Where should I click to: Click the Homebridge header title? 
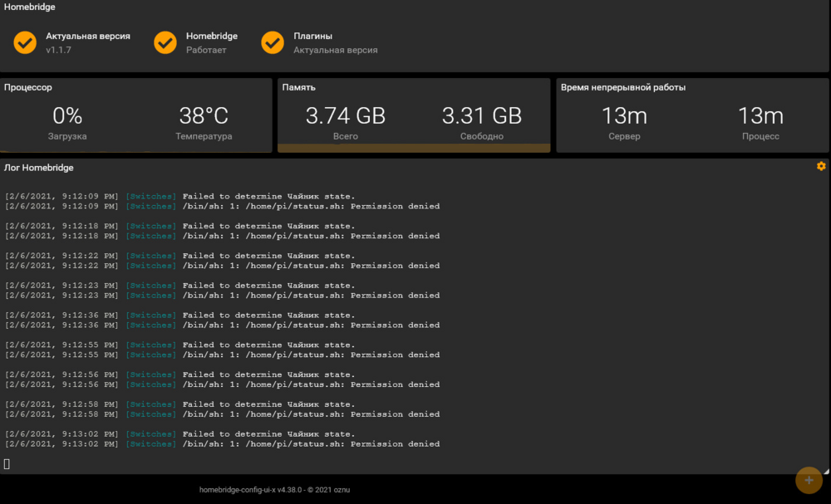click(30, 7)
